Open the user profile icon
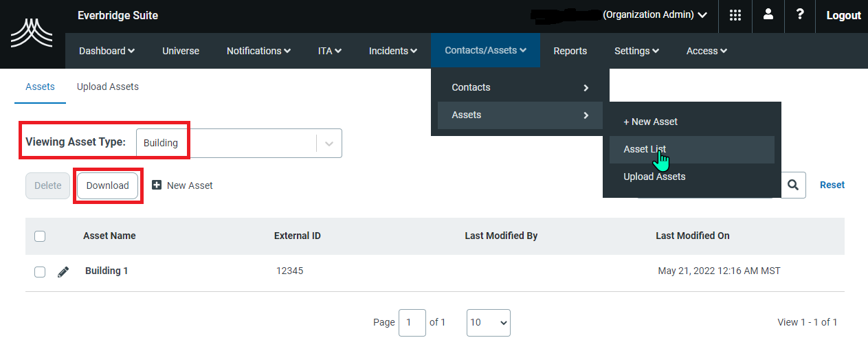The height and width of the screenshot is (351, 868). (768, 14)
